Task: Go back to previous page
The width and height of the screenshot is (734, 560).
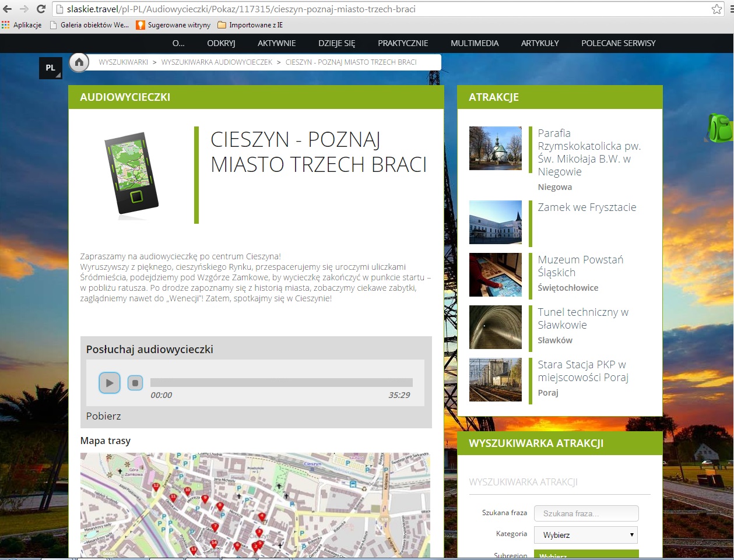Action: (8, 9)
